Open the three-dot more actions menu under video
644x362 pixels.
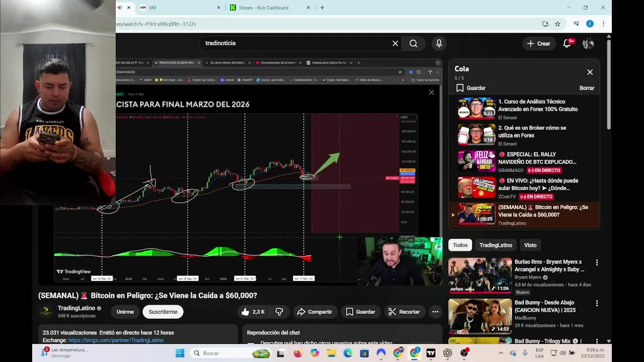435,312
